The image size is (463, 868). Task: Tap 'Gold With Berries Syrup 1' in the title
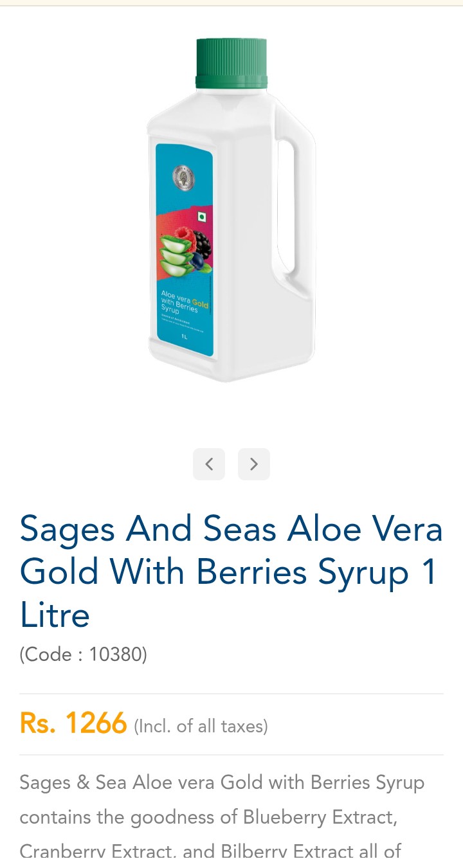coord(228,572)
